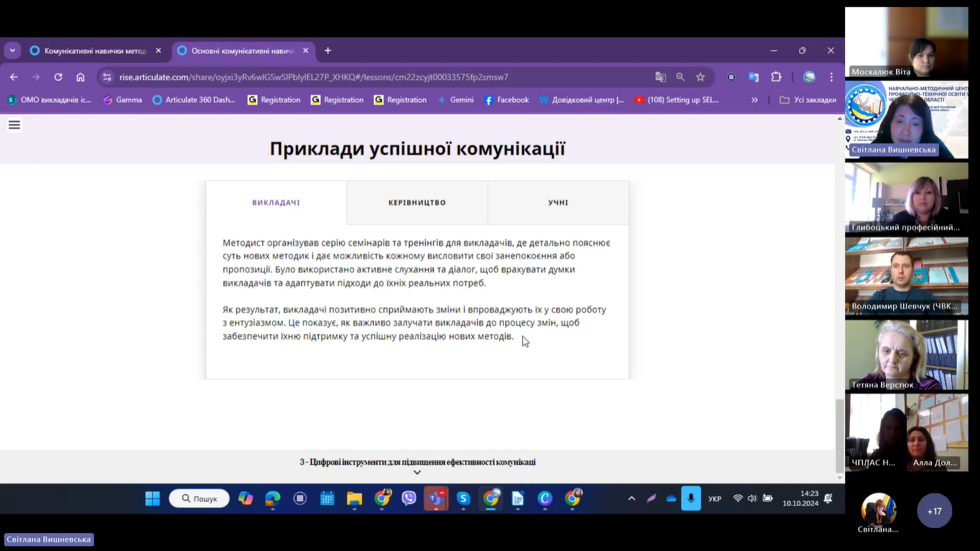Screen dimensions: 980x551
Task: Open Viber from the taskbar
Action: 409,499
